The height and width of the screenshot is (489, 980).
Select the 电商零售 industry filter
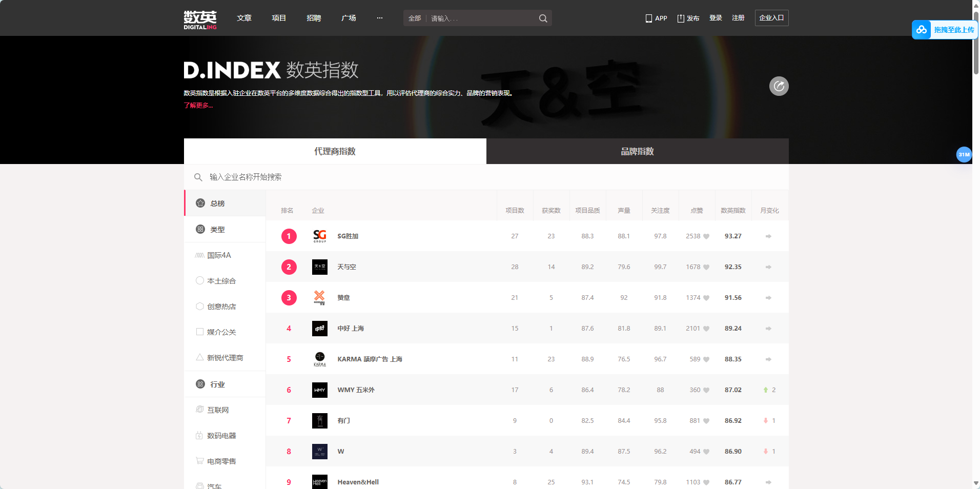[x=216, y=461]
